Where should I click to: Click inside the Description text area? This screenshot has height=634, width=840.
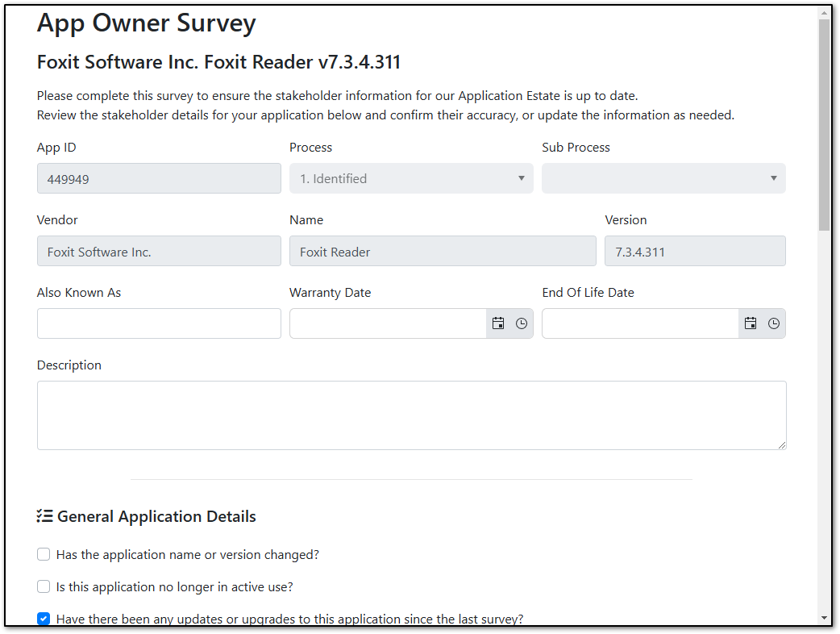click(x=411, y=415)
